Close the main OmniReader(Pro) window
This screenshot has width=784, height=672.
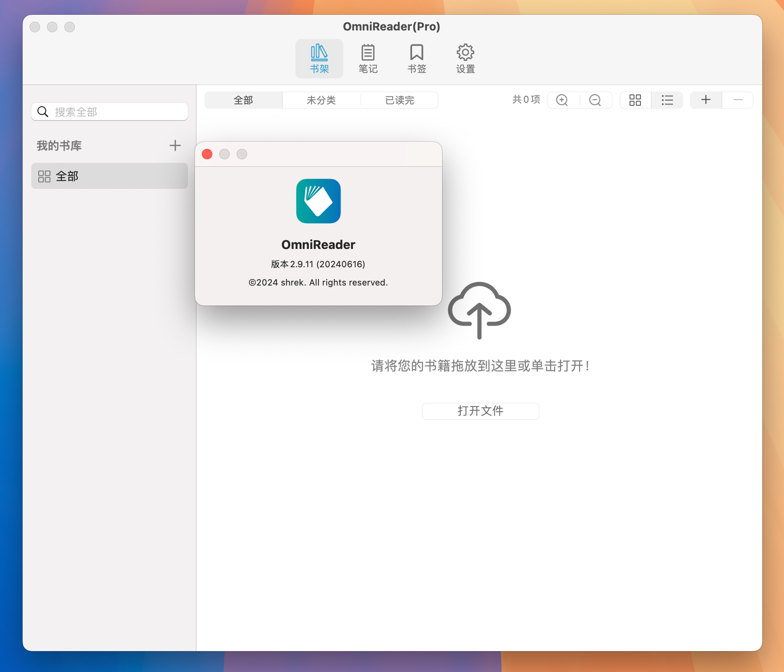tap(35, 27)
